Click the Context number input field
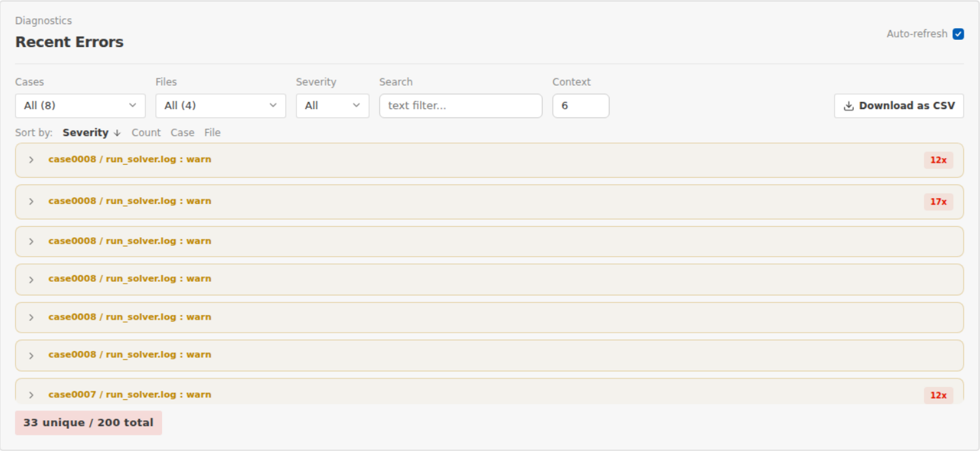The width and height of the screenshot is (980, 451). click(x=581, y=106)
